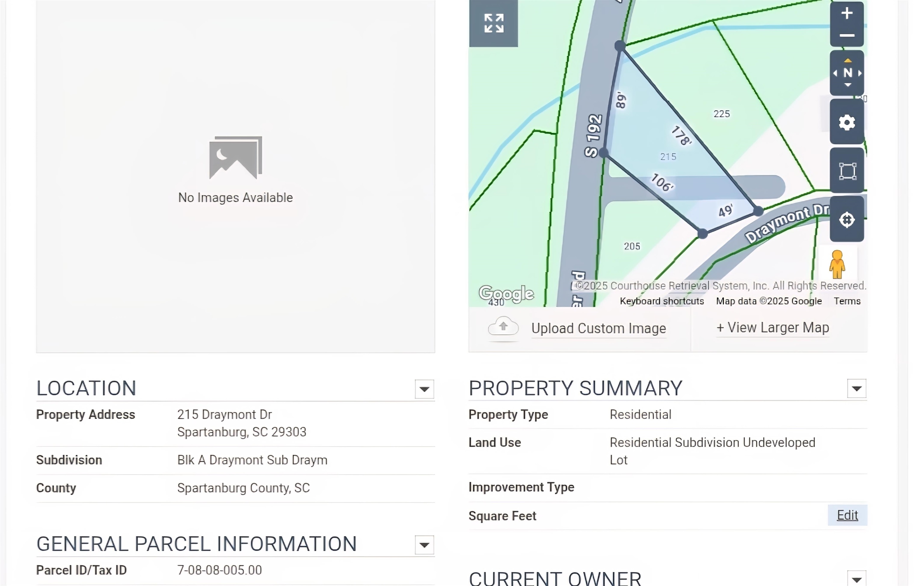This screenshot has height=586, width=924.
Task: Click the Street View pegman icon
Action: tap(837, 265)
